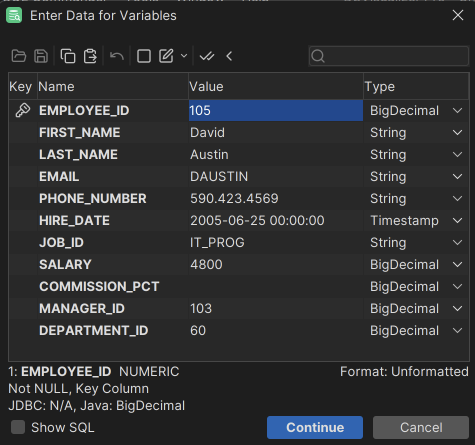Click the empty COMMISSION_PCT value cell
The image size is (475, 445).
[x=276, y=286]
